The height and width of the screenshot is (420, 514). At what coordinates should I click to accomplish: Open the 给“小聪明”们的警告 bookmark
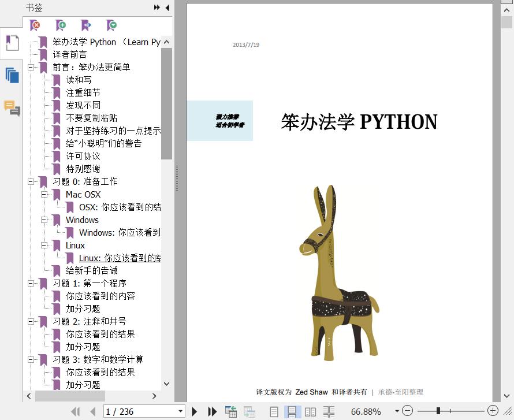[x=103, y=144]
